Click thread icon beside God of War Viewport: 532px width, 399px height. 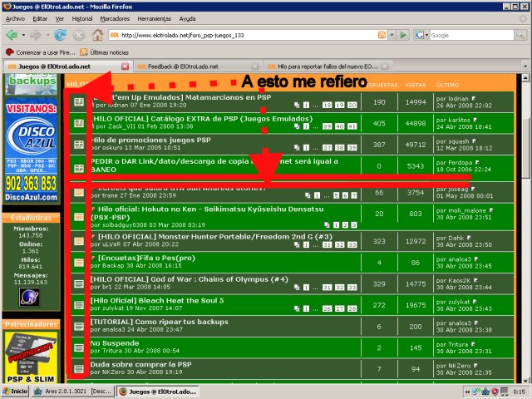coord(79,283)
